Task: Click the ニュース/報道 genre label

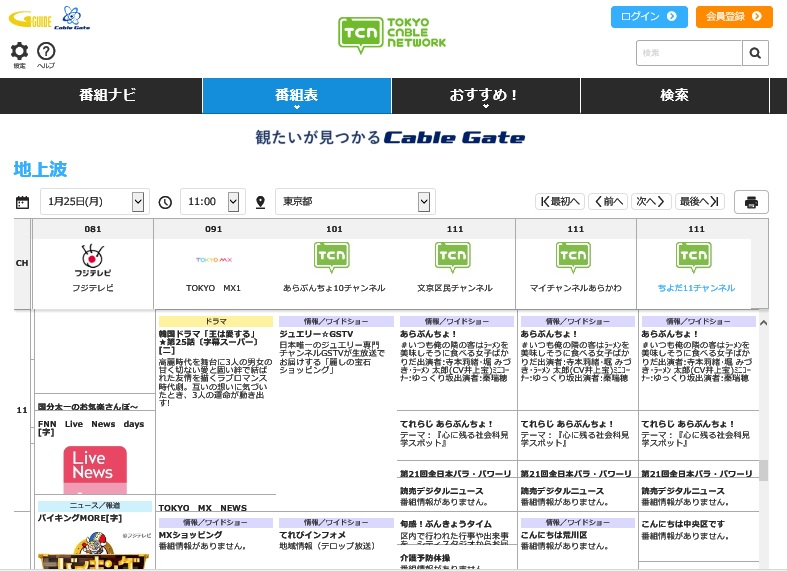Action: pyautogui.click(x=95, y=506)
